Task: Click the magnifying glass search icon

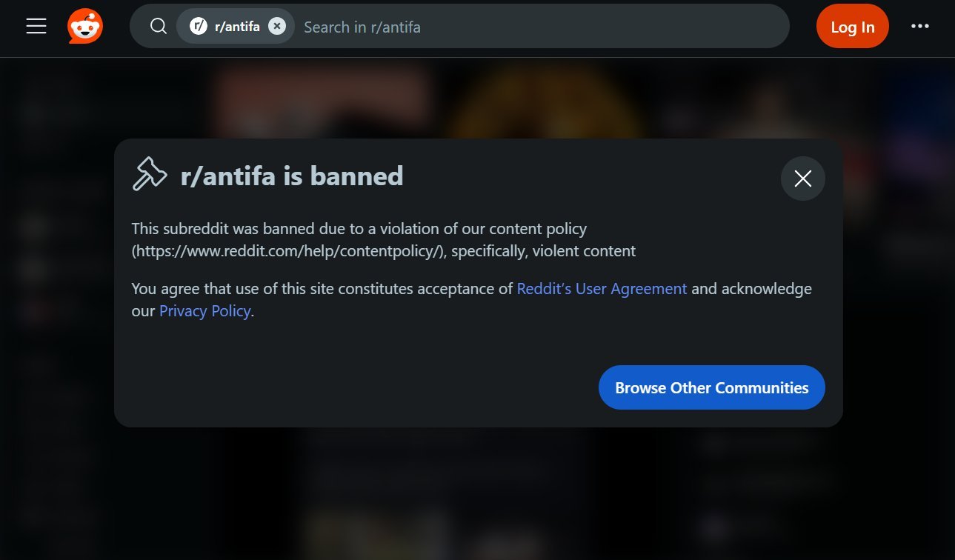Action: (x=158, y=27)
